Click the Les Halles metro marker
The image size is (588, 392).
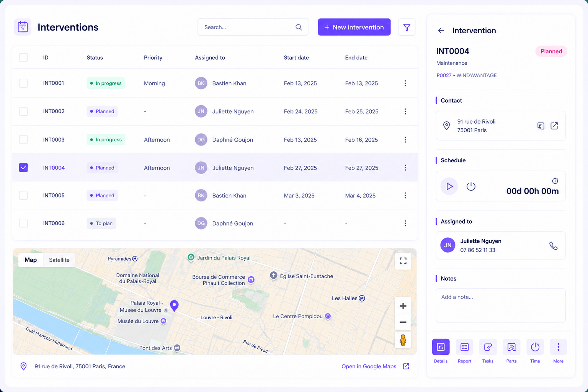tap(362, 298)
